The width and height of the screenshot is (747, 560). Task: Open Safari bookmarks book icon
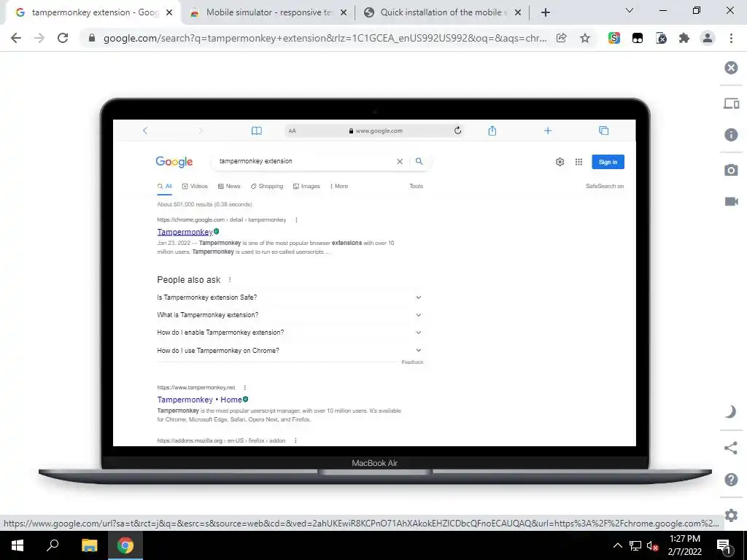256,131
